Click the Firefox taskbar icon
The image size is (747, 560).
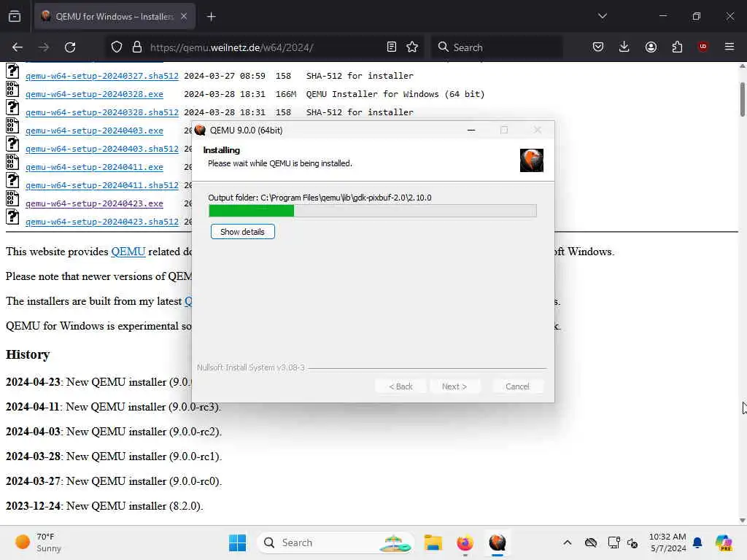point(465,542)
